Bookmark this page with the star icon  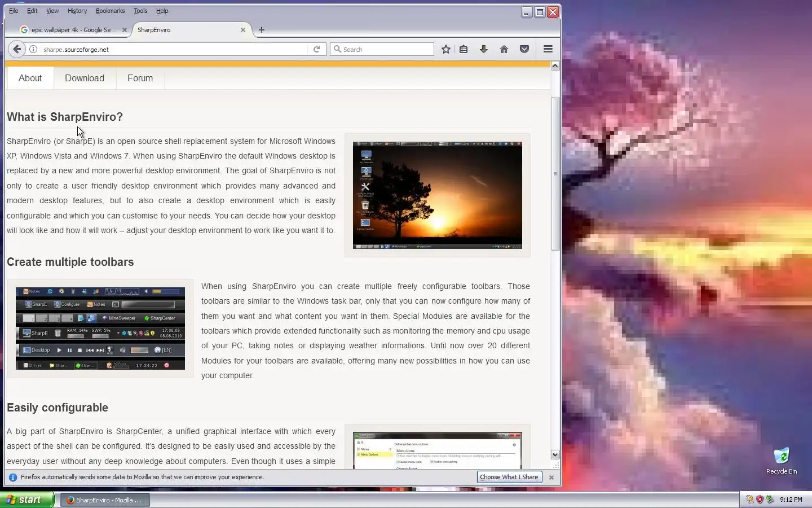446,49
